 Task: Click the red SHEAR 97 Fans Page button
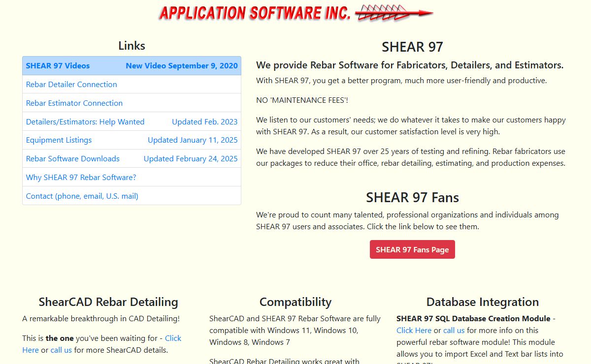tap(412, 249)
